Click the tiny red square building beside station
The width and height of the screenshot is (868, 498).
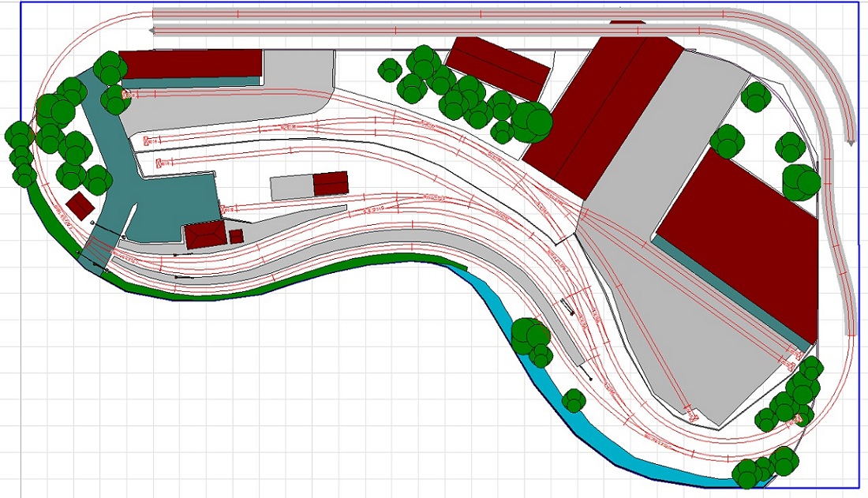(x=236, y=236)
